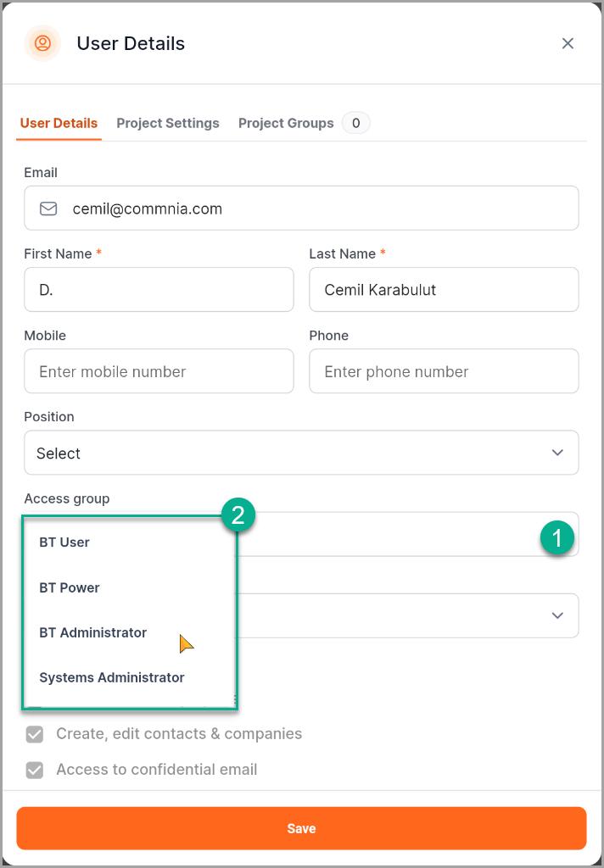Click the Project Groups count badge

[x=355, y=123]
